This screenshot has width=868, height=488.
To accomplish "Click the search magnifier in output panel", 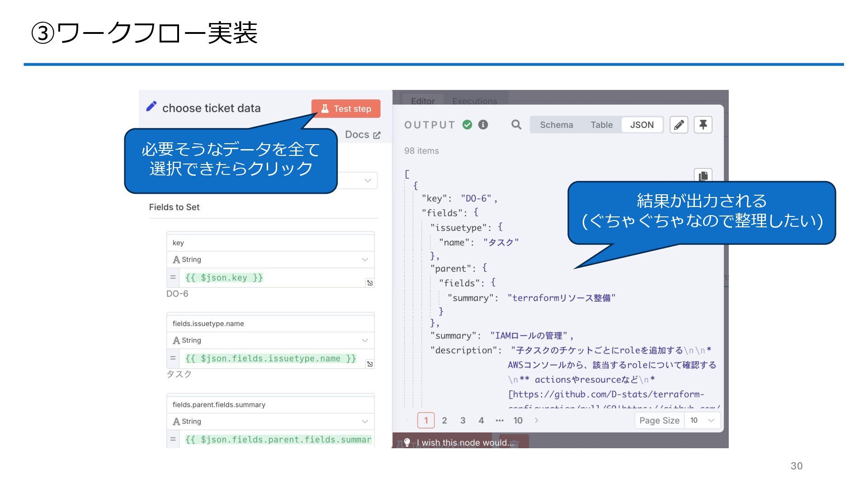I will [516, 125].
